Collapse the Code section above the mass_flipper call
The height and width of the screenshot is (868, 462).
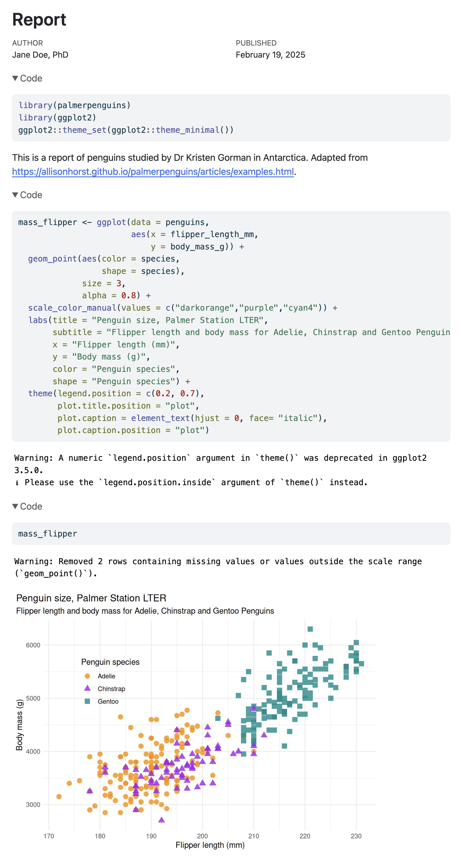(x=27, y=506)
